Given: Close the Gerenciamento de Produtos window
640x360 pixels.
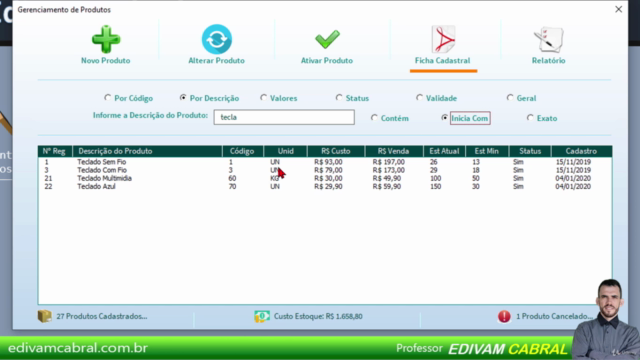Looking at the screenshot, I should click(618, 9).
